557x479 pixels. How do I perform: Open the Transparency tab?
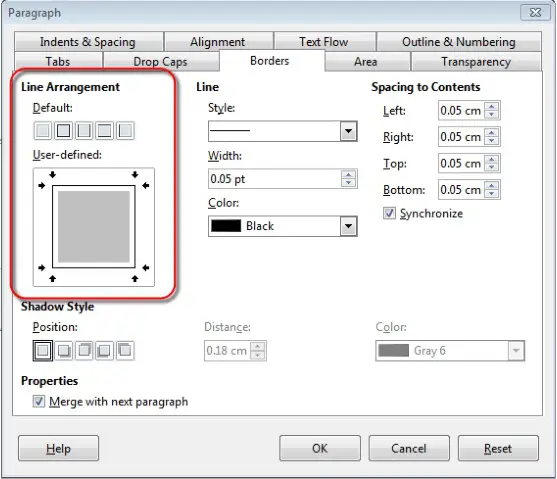coord(476,61)
